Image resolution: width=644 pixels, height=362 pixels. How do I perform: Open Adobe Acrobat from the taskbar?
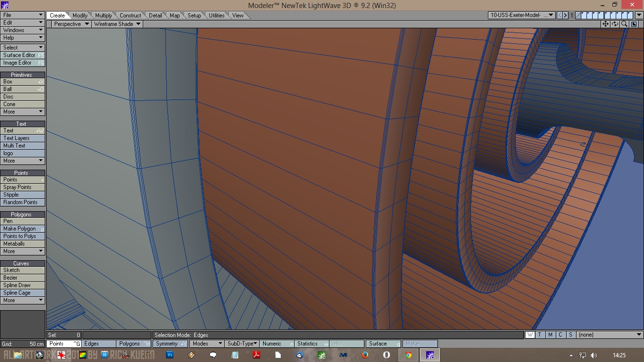256,355
